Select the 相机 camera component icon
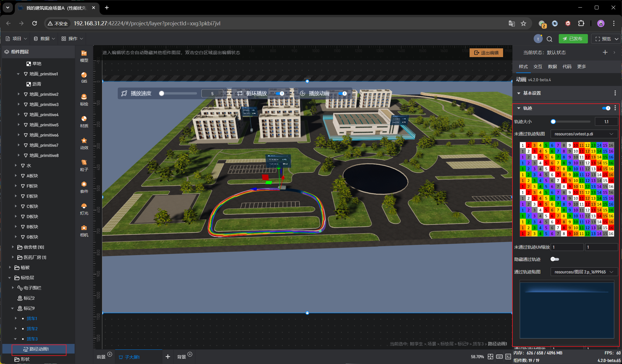 (84, 231)
